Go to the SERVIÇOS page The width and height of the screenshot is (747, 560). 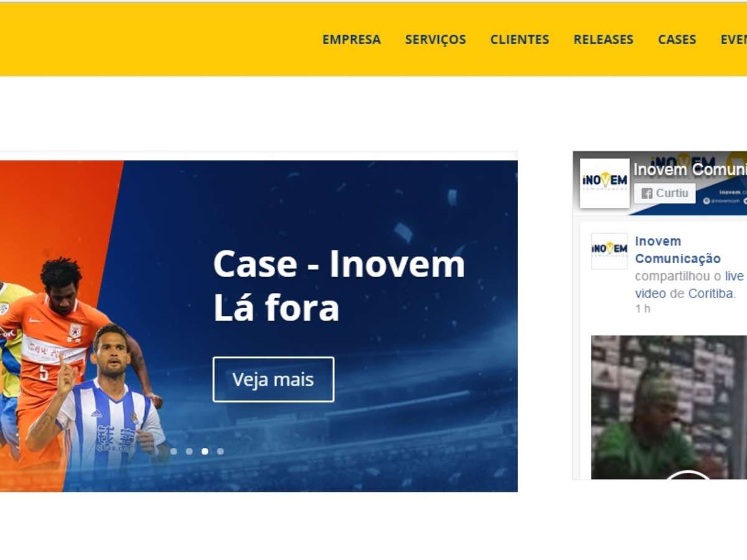(x=435, y=39)
